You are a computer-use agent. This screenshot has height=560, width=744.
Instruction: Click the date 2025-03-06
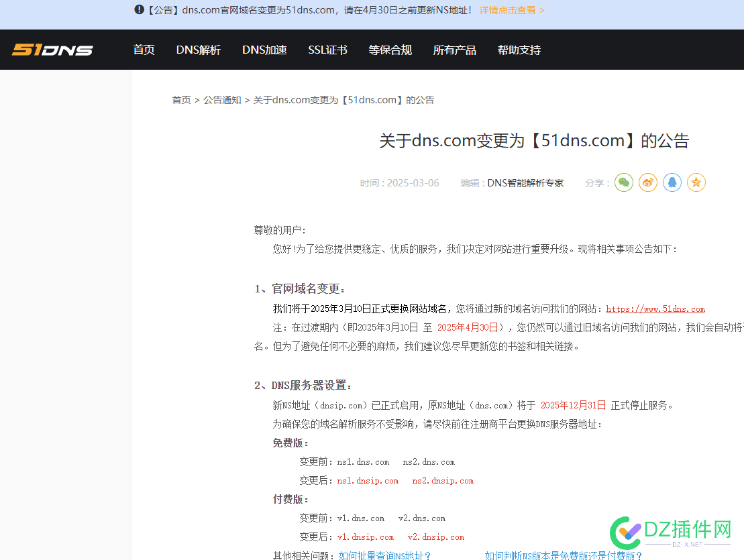point(413,183)
